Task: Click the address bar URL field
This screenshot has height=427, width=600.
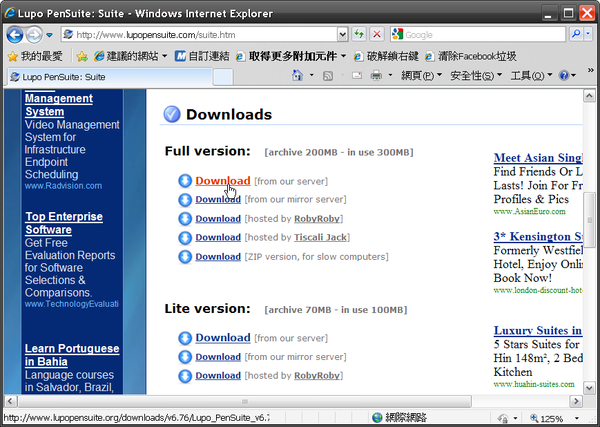Action: point(199,35)
